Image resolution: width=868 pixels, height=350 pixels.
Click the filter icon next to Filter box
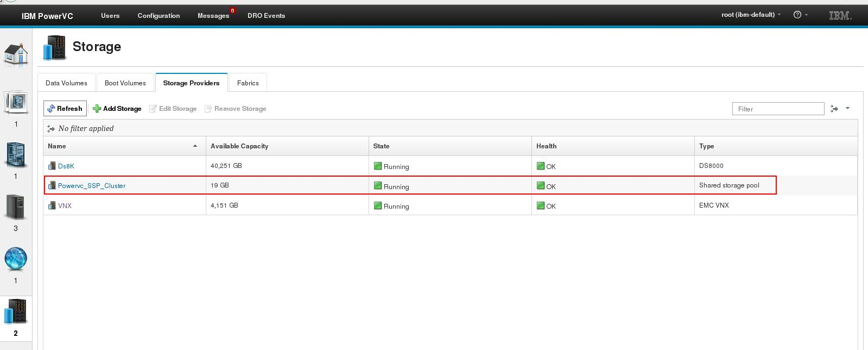[834, 109]
